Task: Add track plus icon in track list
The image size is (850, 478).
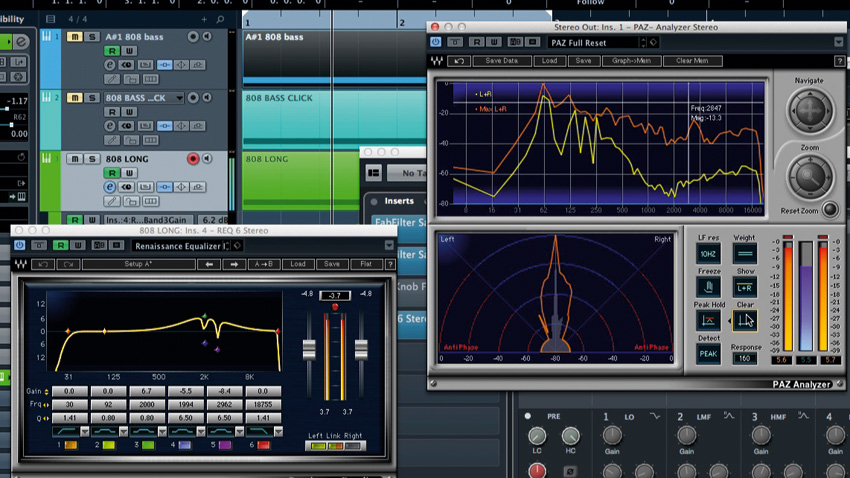Action: (204, 20)
